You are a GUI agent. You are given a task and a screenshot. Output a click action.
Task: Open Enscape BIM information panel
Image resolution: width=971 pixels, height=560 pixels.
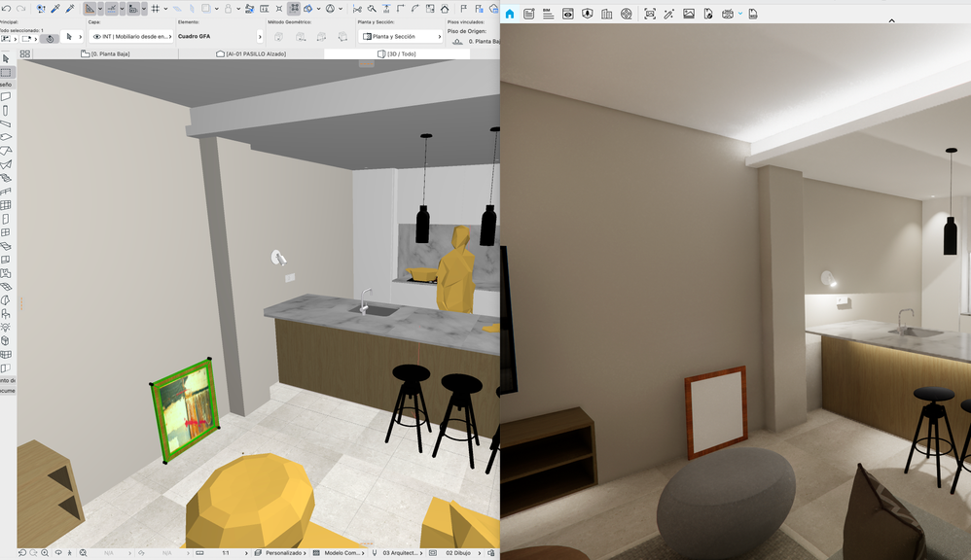(x=548, y=14)
